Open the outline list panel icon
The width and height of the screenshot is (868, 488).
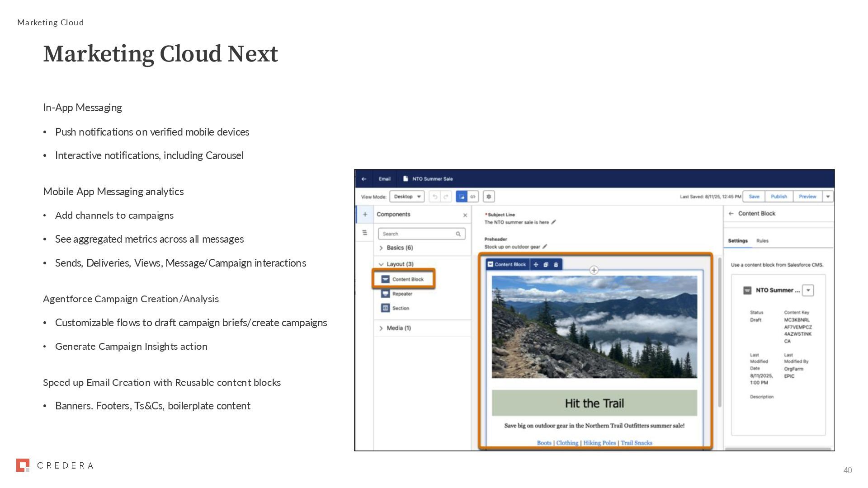coord(365,233)
